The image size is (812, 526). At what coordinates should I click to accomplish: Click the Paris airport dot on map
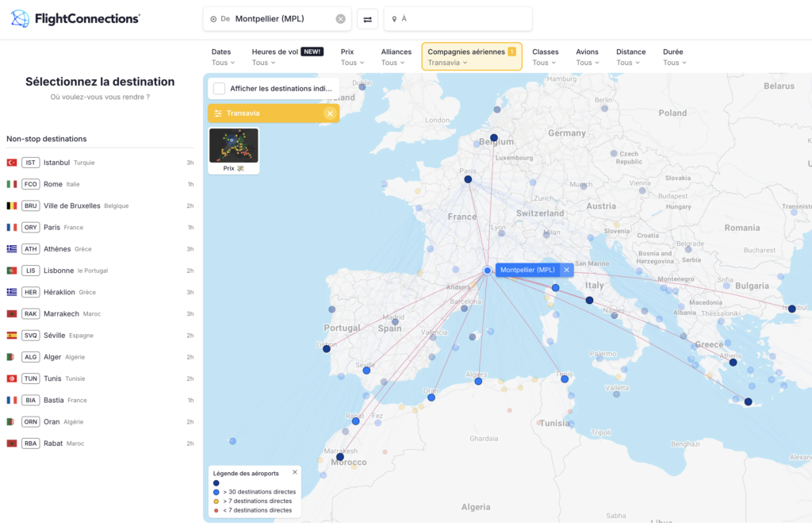468,179
